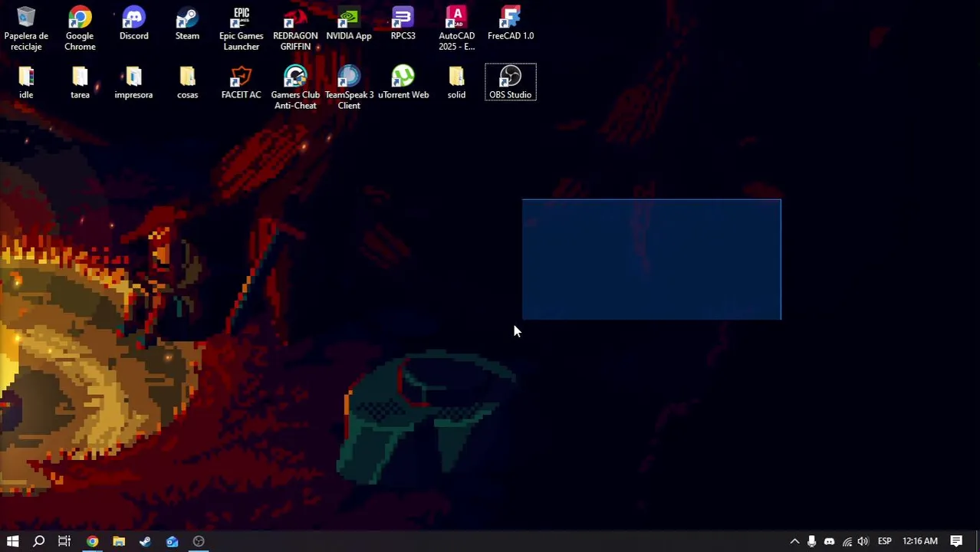Open Steam from the taskbar
980x552 pixels.
(145, 541)
